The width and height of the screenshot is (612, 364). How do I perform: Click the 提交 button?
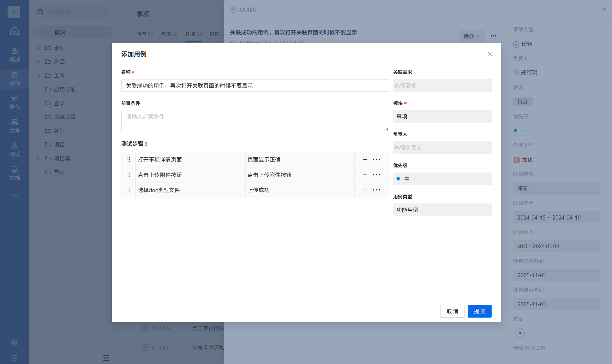click(479, 311)
